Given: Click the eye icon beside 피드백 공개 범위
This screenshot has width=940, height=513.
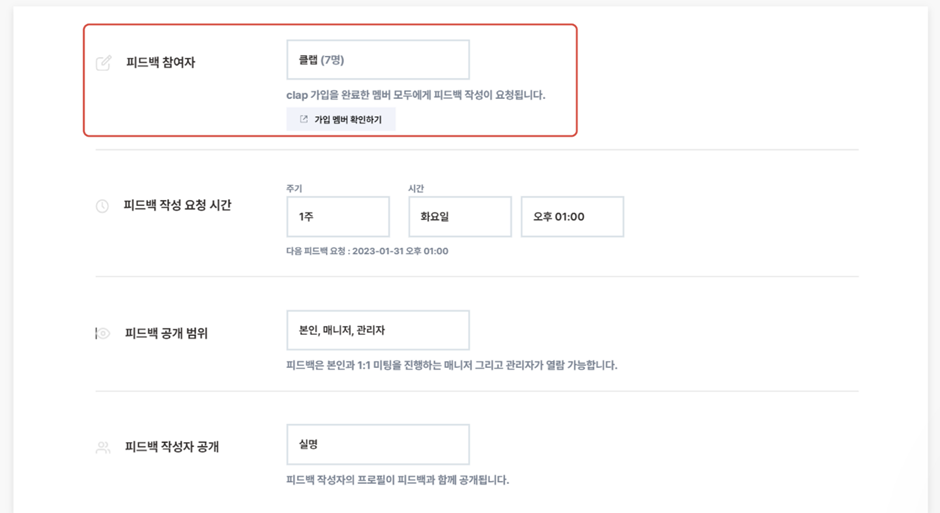Looking at the screenshot, I should (103, 333).
